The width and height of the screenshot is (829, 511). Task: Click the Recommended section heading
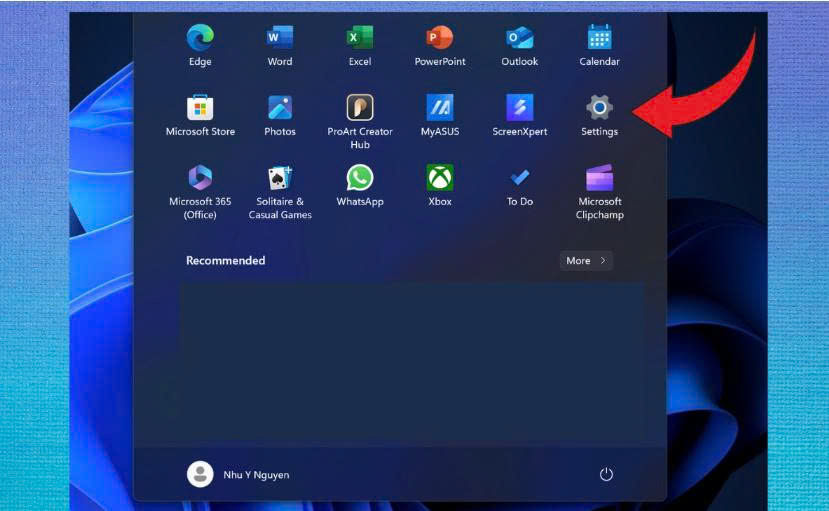pyautogui.click(x=226, y=261)
